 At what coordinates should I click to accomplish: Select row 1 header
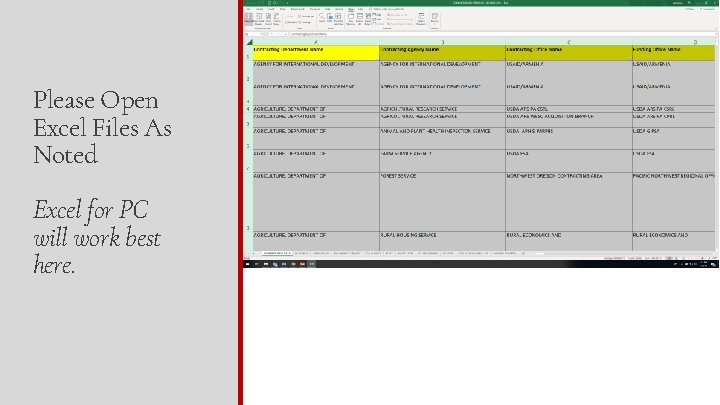coord(248,53)
